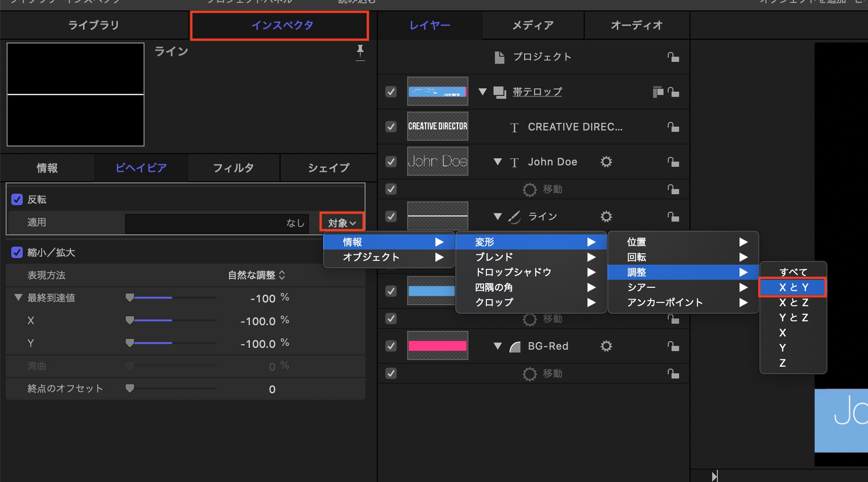This screenshot has height=482, width=868.
Task: Click the group icon beside 帯テロップ
Action: (x=500, y=92)
